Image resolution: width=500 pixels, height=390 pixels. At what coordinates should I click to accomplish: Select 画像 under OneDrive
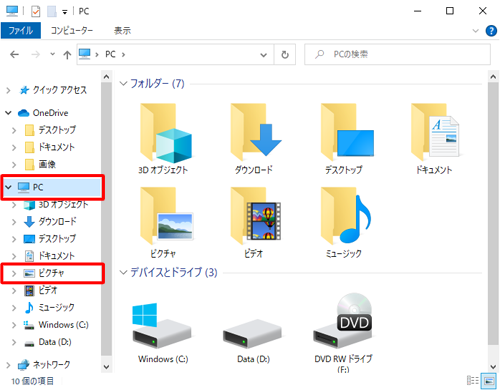47,164
